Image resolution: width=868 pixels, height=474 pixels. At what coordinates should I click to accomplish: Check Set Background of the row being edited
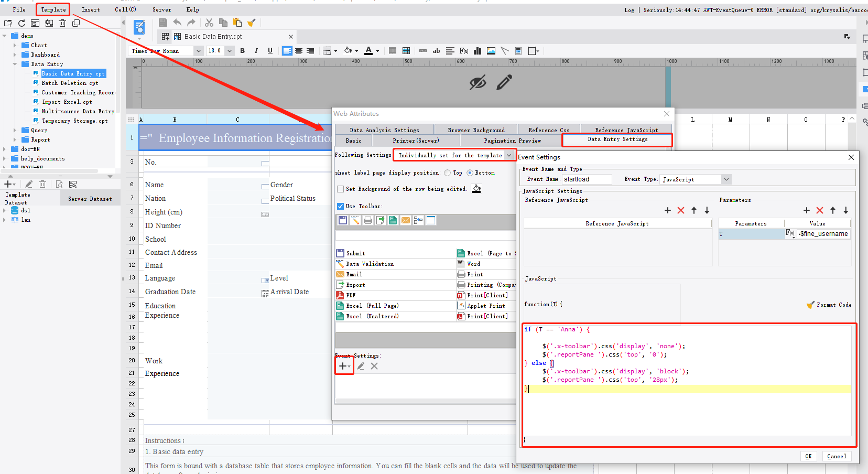[340, 189]
